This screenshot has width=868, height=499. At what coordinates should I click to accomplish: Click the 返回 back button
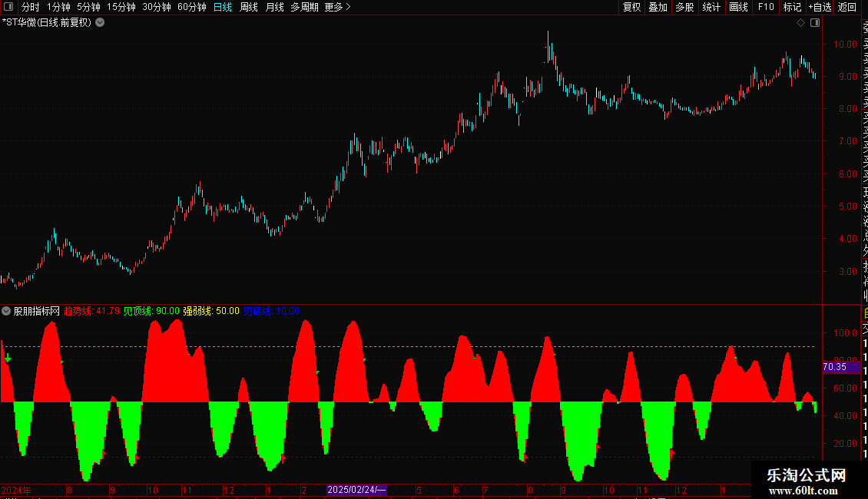click(x=847, y=7)
